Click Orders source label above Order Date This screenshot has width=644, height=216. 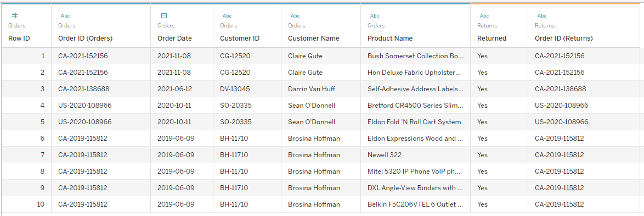(166, 25)
